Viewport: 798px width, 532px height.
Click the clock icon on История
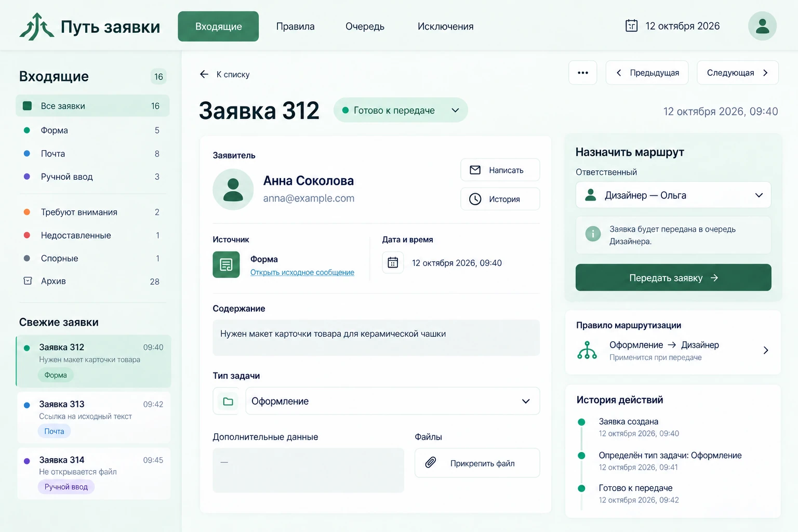click(475, 199)
